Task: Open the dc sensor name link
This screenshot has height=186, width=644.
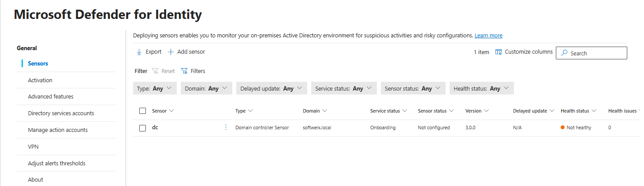Action: (155, 128)
